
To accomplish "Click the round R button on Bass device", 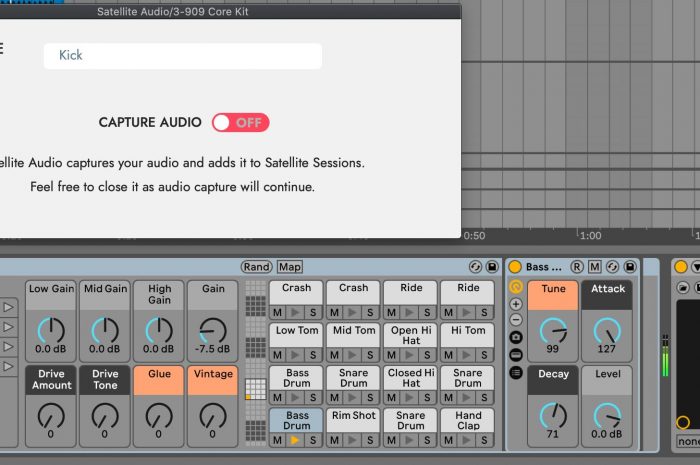I will [x=577, y=267].
